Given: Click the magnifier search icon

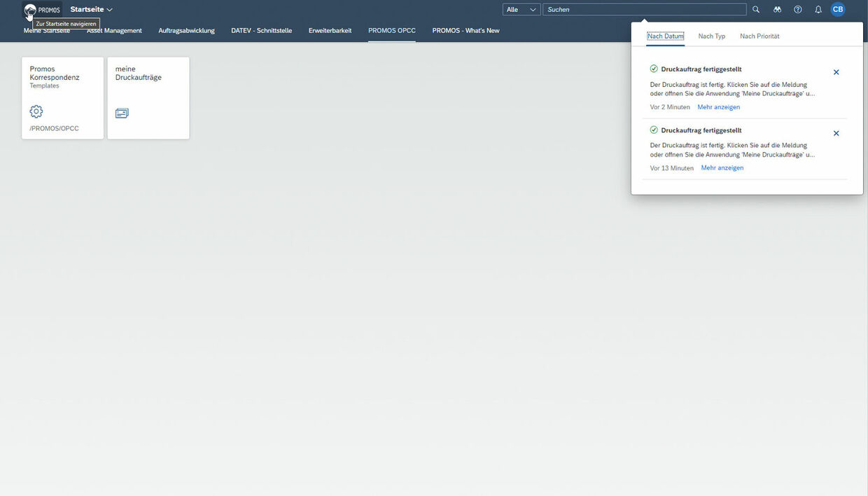Looking at the screenshot, I should 755,10.
